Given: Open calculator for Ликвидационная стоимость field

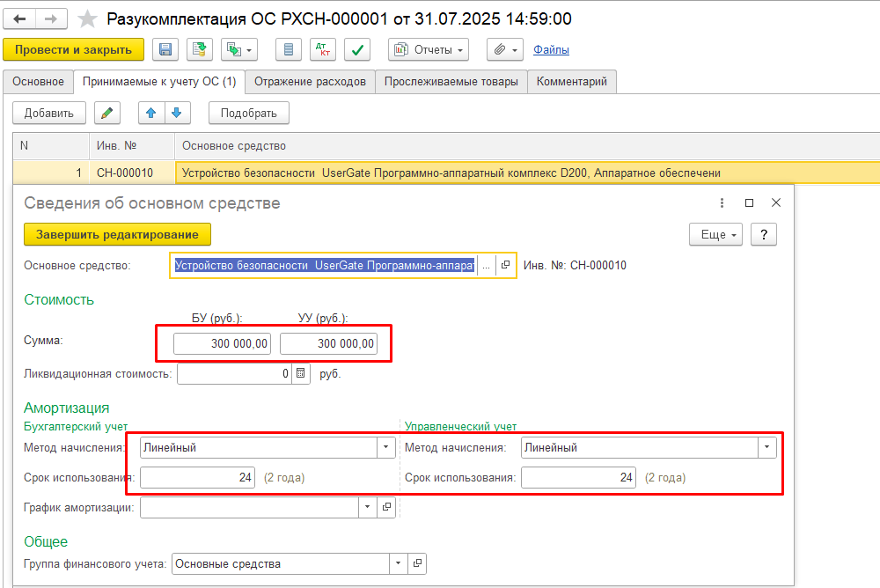Looking at the screenshot, I should pos(301,374).
